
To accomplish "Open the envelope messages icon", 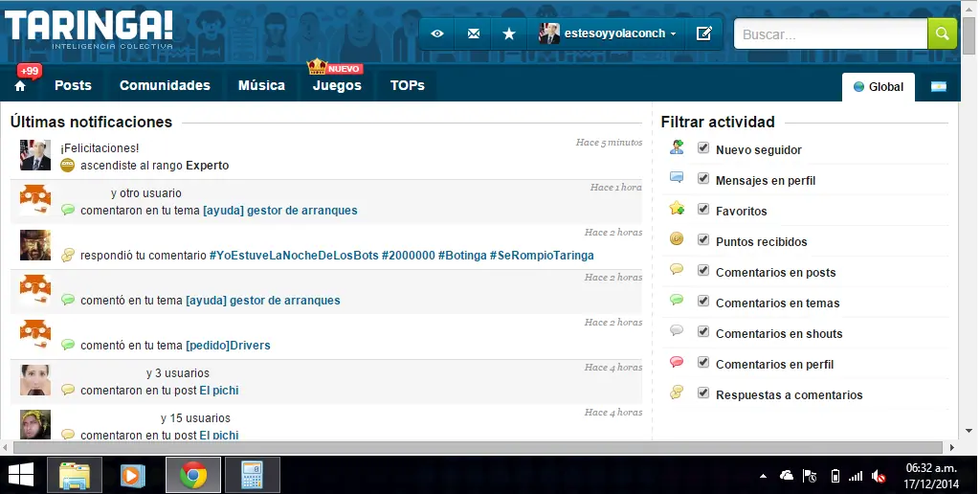I will point(474,34).
